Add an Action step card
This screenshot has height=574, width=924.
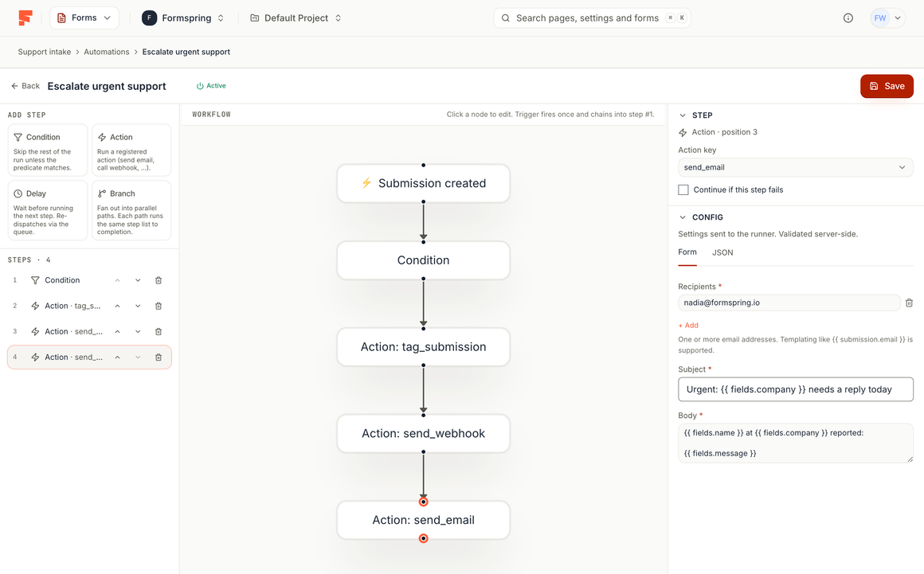pos(131,150)
